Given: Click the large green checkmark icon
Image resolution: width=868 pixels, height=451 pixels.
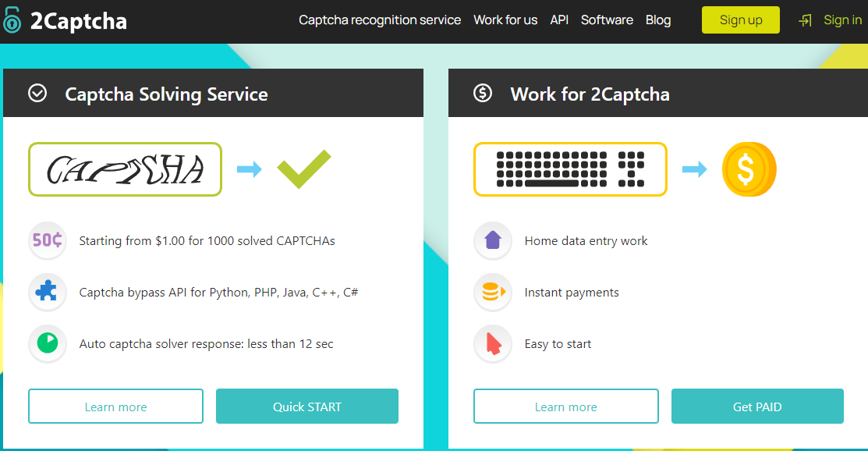Looking at the screenshot, I should coord(304,169).
